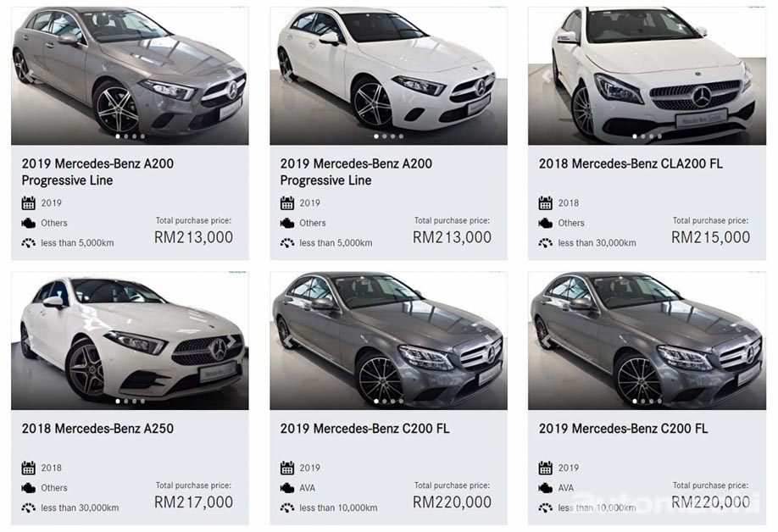778x532 pixels.
Task: Click the calendar icon on the grey A200 card
Action: [x=29, y=203]
